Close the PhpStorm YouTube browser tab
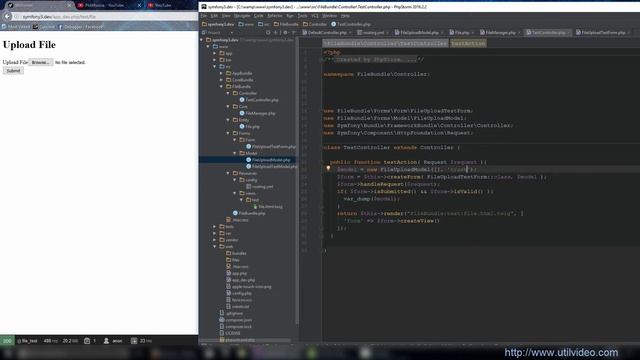640x360 pixels. [x=139, y=5]
